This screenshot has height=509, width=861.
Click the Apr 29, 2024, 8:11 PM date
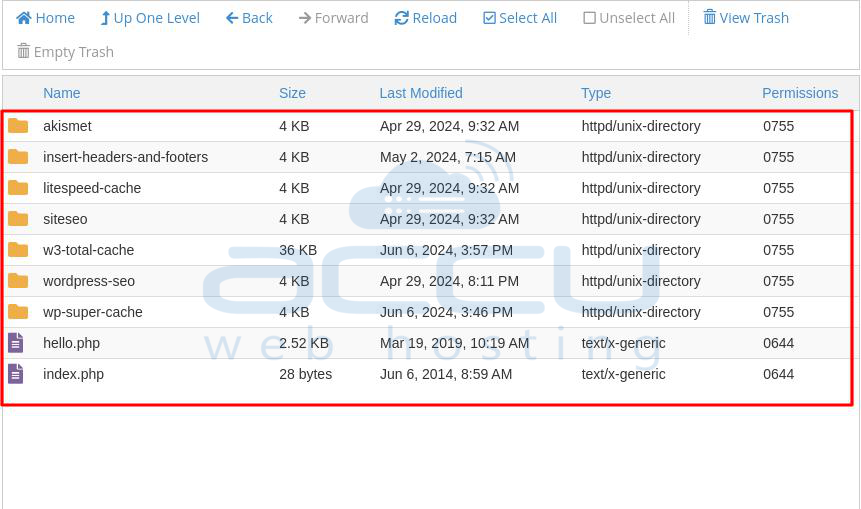tap(449, 281)
